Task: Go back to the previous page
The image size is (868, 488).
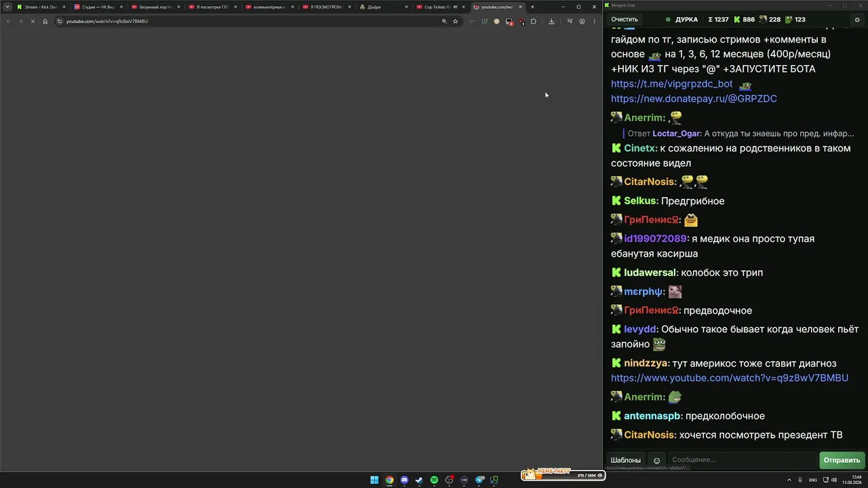Action: 8,21
